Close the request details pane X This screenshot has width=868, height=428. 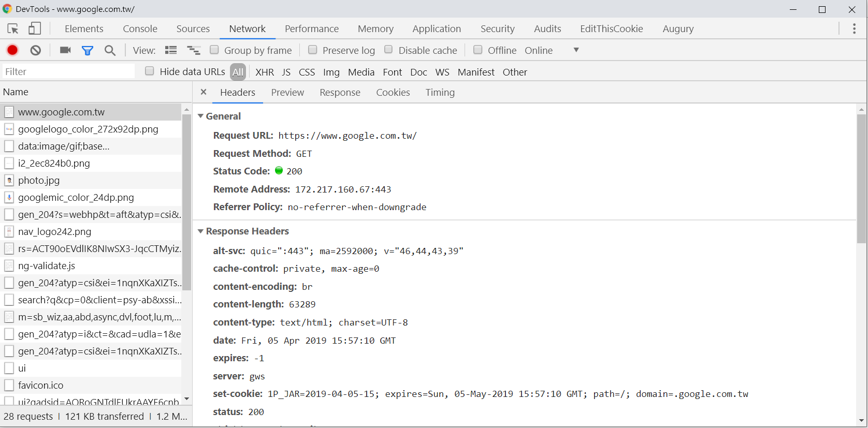pyautogui.click(x=204, y=92)
